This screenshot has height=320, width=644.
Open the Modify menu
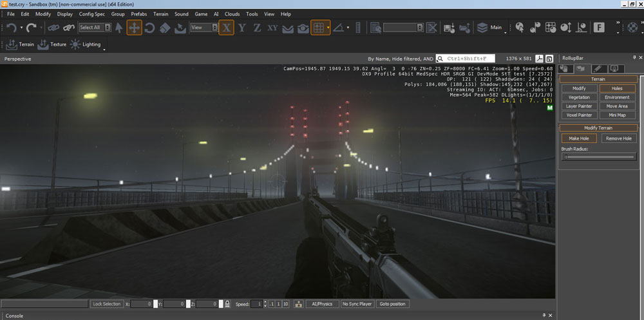[43, 14]
